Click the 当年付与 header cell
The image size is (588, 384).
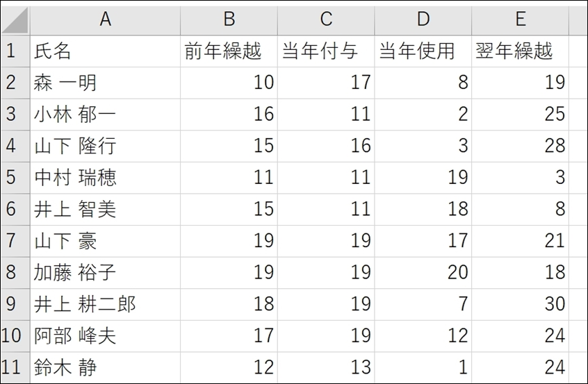click(326, 51)
